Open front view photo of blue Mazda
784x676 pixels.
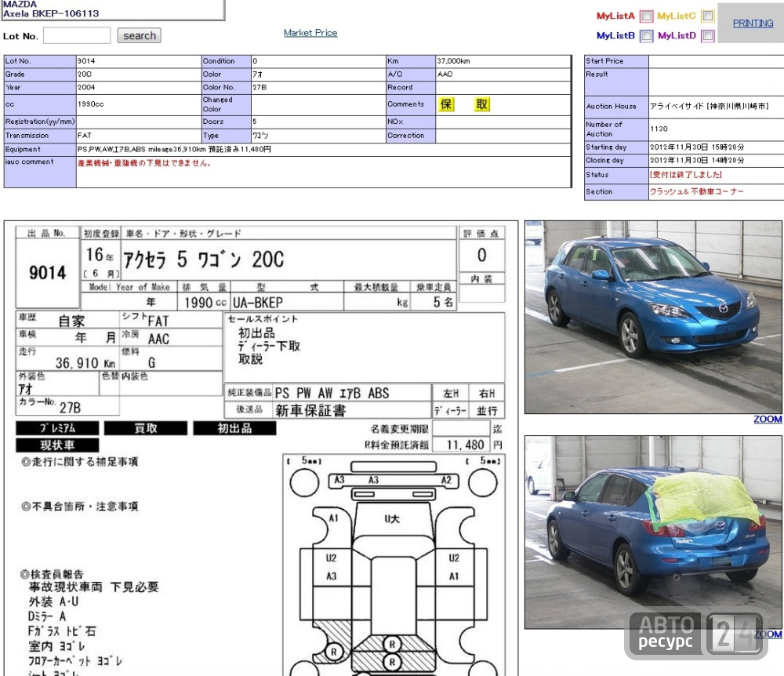pyautogui.click(x=652, y=317)
